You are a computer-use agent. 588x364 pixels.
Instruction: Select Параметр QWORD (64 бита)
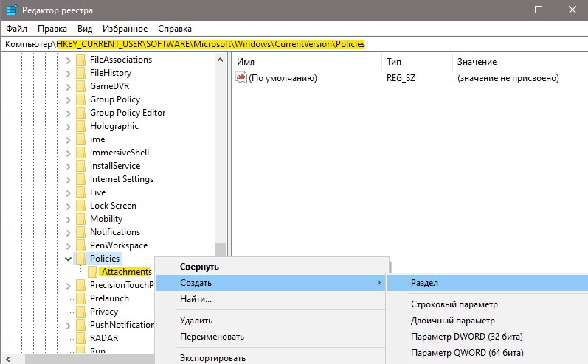point(488,353)
